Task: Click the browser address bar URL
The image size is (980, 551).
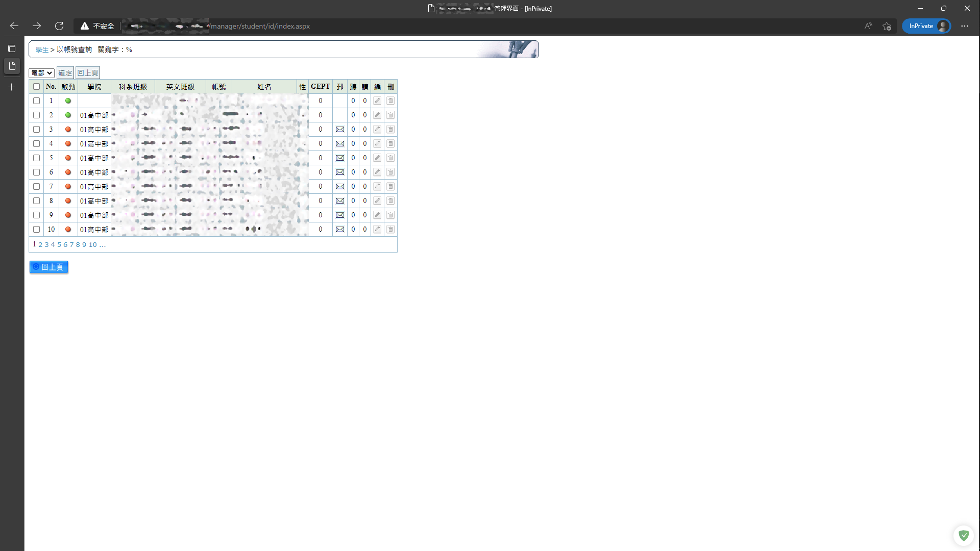Action: pos(260,26)
